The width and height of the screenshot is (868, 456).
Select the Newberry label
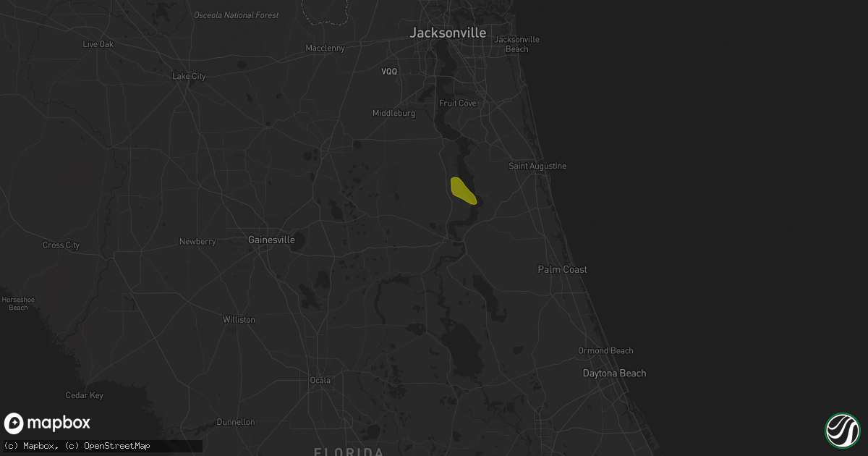pos(197,242)
